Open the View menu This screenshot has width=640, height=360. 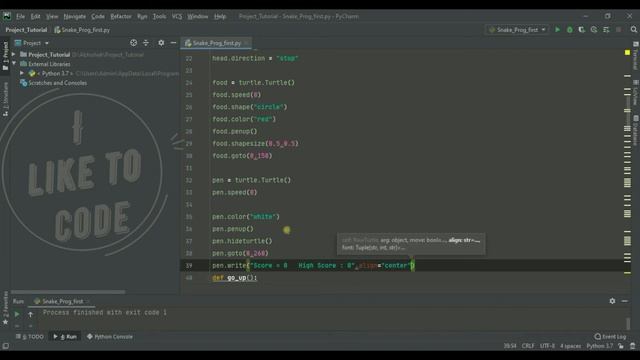point(52,16)
